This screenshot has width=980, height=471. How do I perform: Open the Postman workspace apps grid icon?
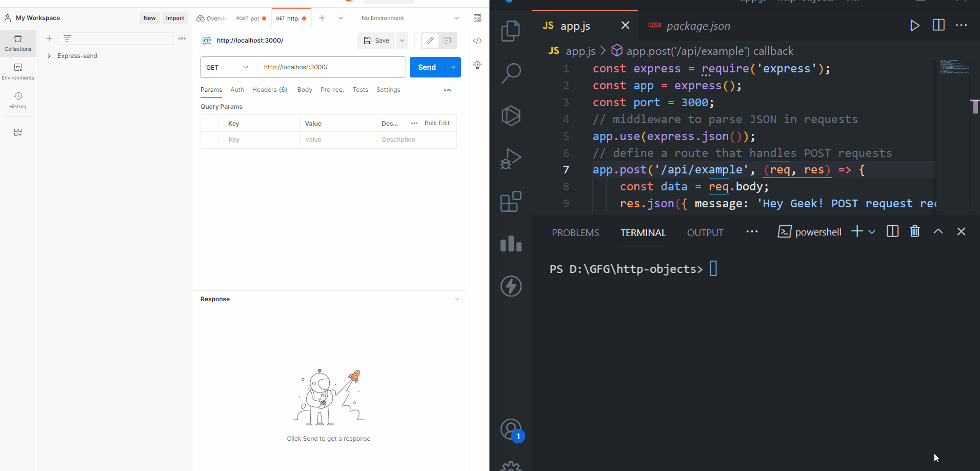[x=18, y=132]
